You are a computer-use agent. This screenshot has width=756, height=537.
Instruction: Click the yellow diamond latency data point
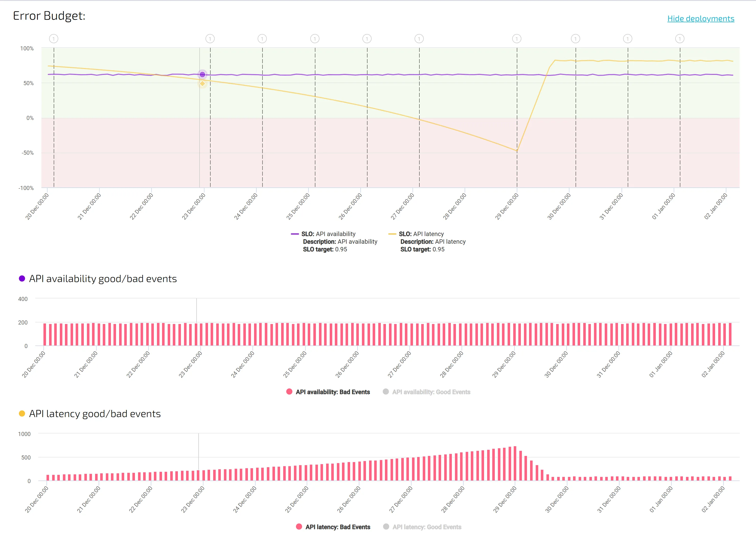(x=202, y=83)
